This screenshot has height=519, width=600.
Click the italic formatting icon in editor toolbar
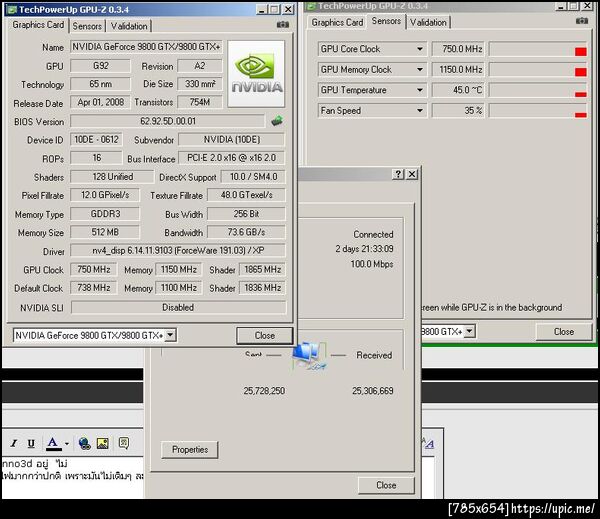pyautogui.click(x=14, y=443)
